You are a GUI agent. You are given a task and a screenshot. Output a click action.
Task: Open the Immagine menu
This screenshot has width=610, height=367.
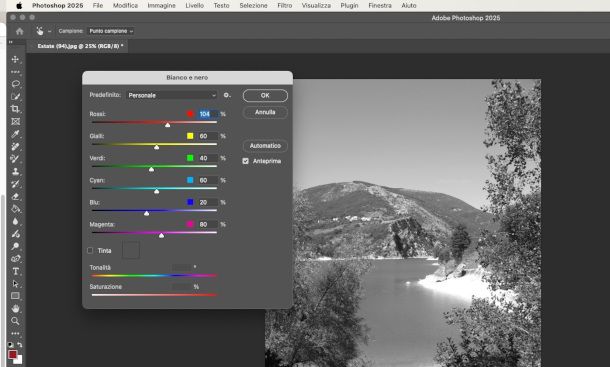pyautogui.click(x=161, y=5)
